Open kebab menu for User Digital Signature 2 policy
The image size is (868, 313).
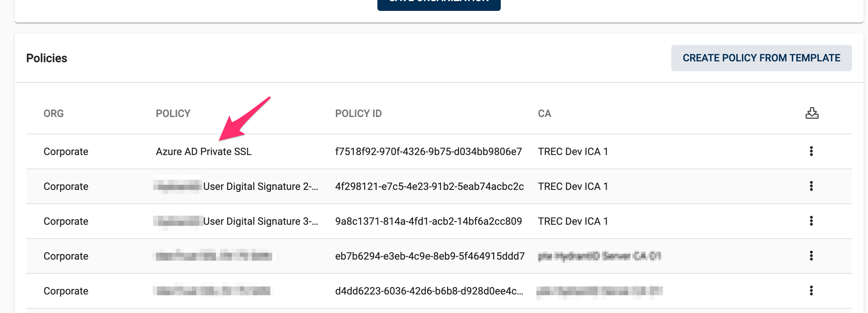click(811, 186)
